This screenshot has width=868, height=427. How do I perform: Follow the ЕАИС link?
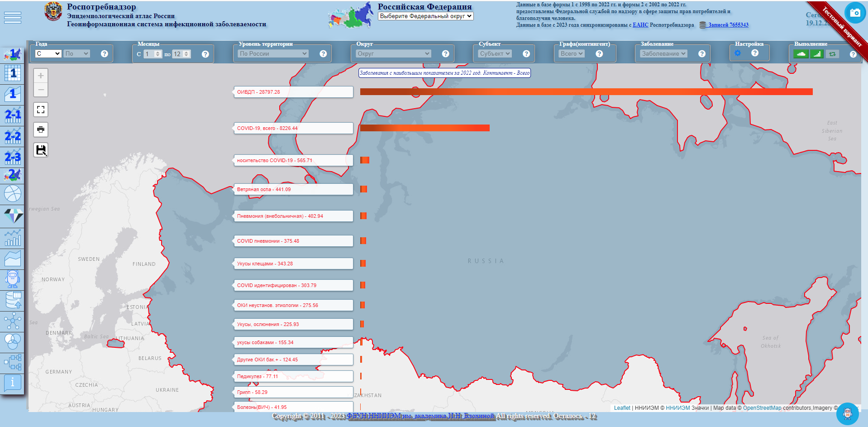click(640, 25)
